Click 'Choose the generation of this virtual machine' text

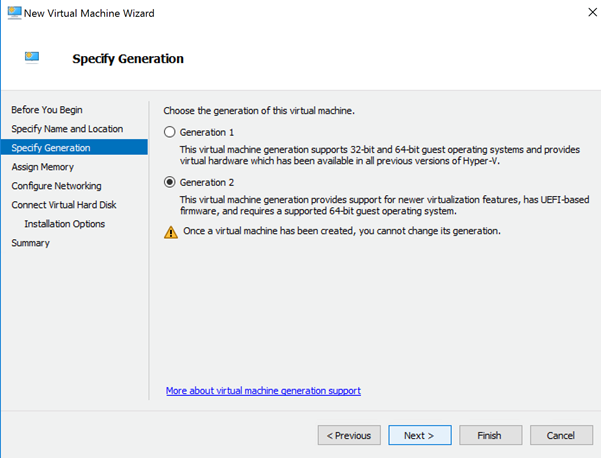pos(259,111)
